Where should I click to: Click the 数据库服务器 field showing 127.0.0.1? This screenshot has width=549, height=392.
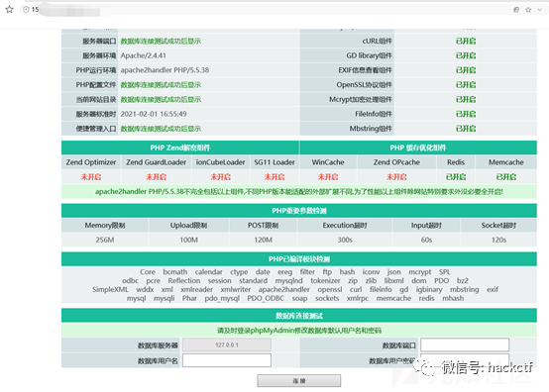pyautogui.click(x=227, y=344)
